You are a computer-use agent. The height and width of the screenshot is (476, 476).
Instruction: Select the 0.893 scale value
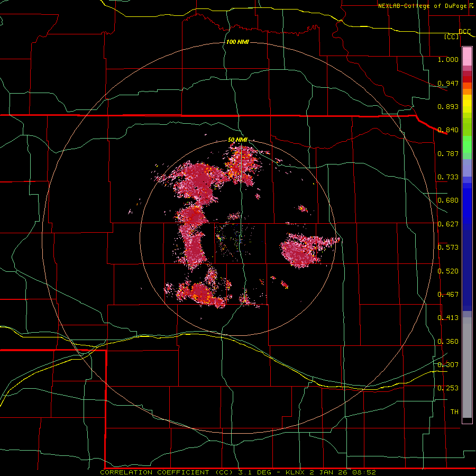[448, 106]
